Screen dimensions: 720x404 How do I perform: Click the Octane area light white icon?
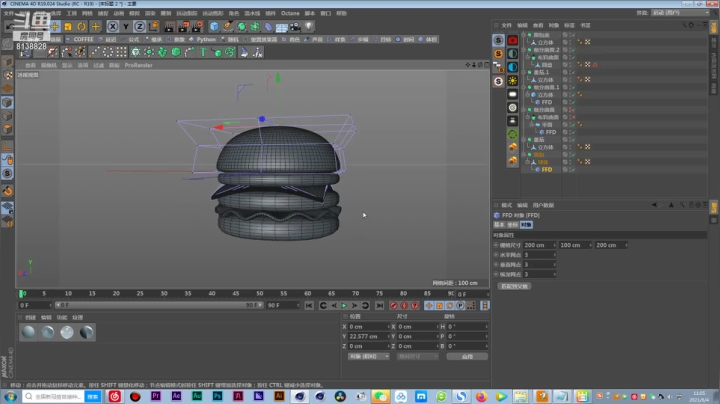512,94
